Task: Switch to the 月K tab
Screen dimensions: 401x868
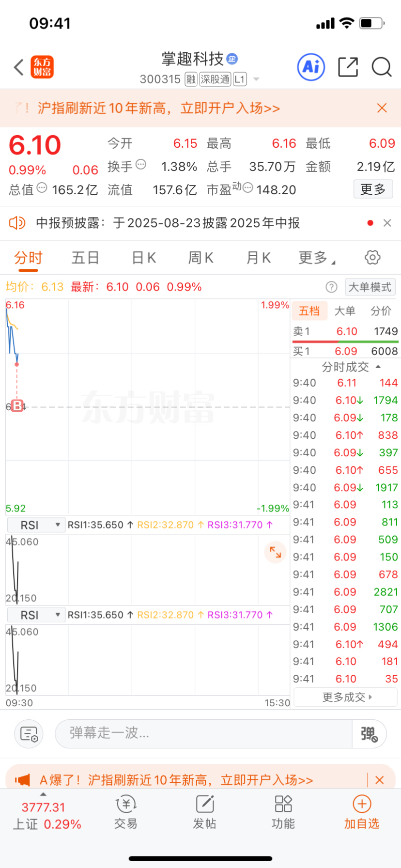Action: (259, 258)
